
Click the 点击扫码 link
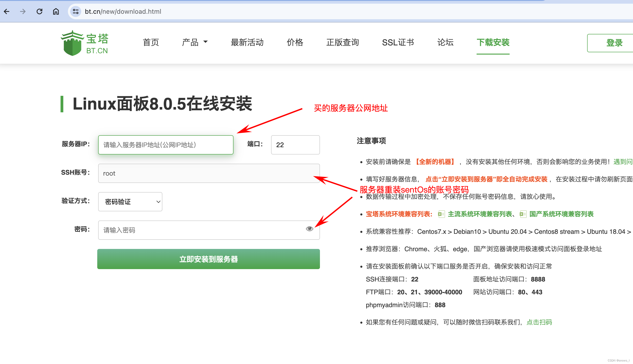click(x=539, y=322)
